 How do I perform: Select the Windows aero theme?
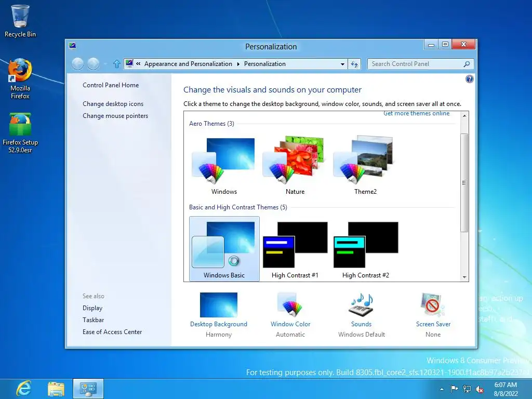[224, 166]
